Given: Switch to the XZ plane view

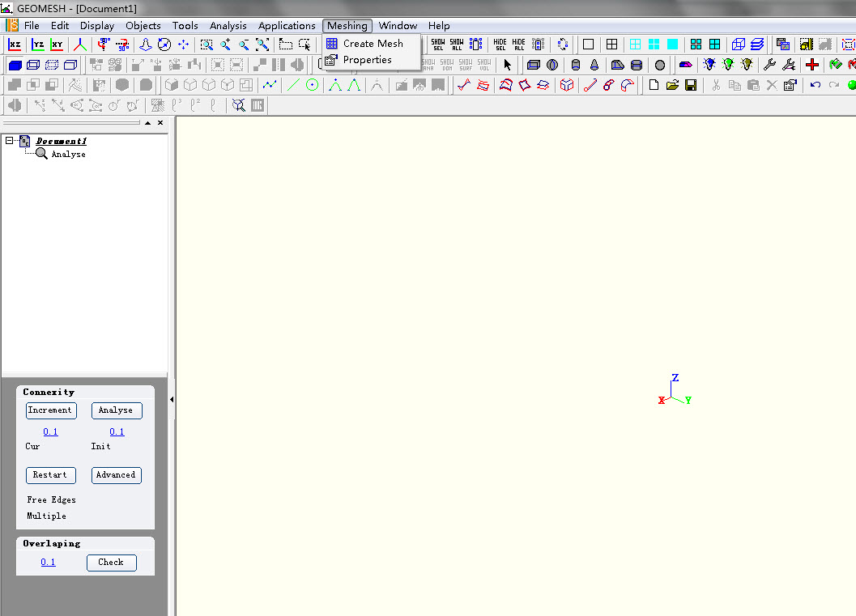Looking at the screenshot, I should coord(15,45).
